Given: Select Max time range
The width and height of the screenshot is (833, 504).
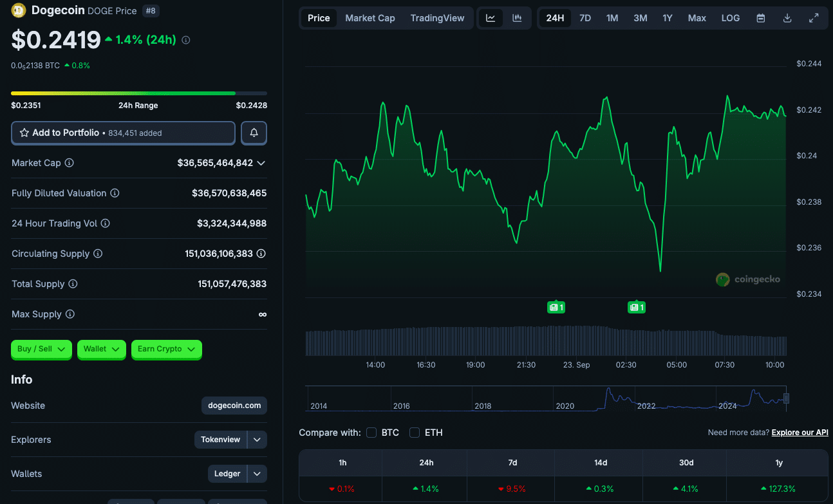Looking at the screenshot, I should pos(697,18).
